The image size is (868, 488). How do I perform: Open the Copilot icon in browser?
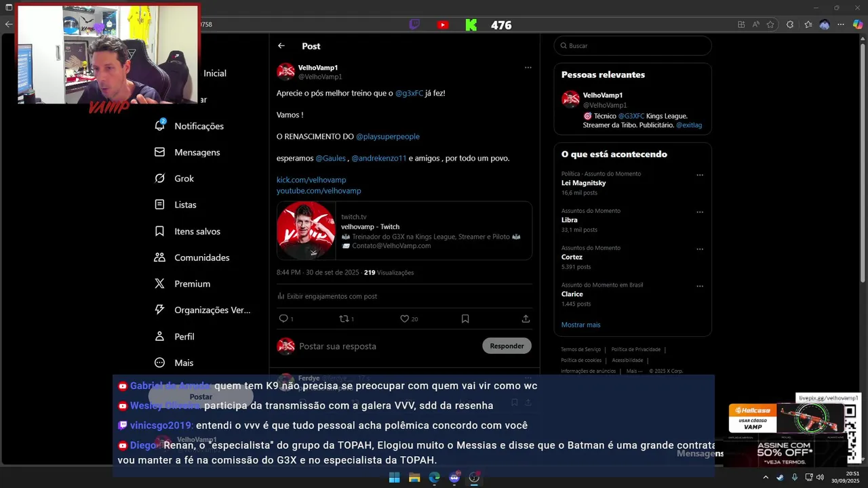coord(858,24)
